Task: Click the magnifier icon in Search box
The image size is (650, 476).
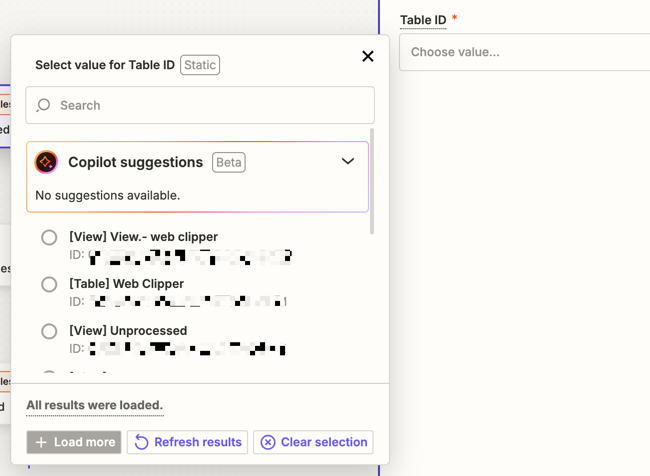Action: click(x=43, y=105)
